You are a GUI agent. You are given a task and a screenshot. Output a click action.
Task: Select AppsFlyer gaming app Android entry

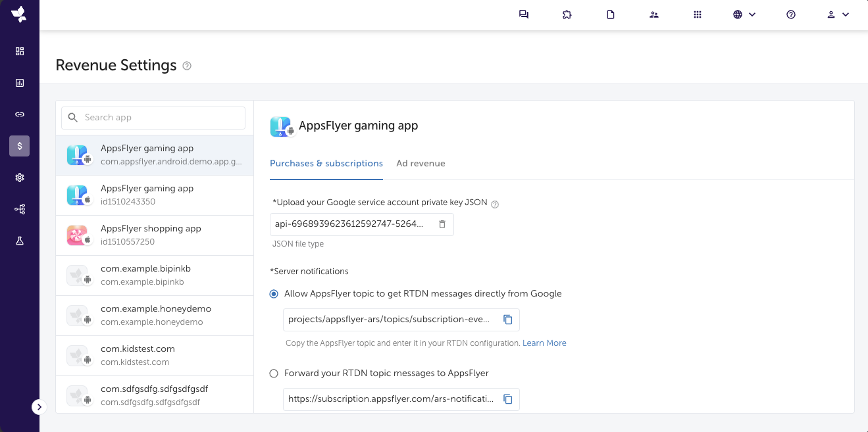click(x=155, y=155)
